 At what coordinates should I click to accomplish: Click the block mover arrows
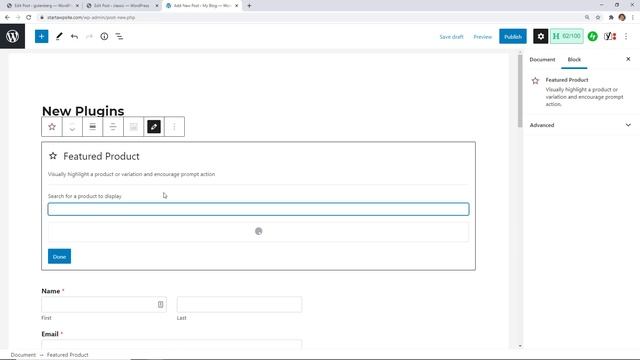[72, 127]
